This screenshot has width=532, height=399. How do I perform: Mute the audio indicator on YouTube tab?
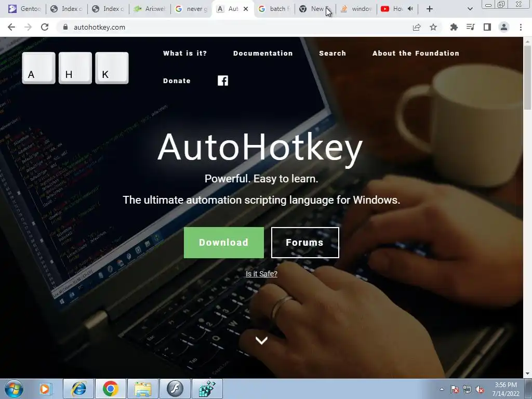(x=410, y=9)
